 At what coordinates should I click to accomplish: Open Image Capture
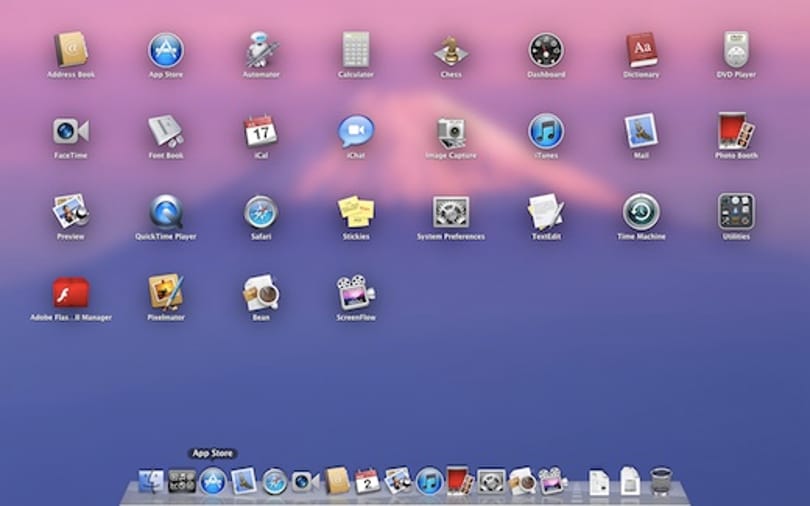click(451, 132)
